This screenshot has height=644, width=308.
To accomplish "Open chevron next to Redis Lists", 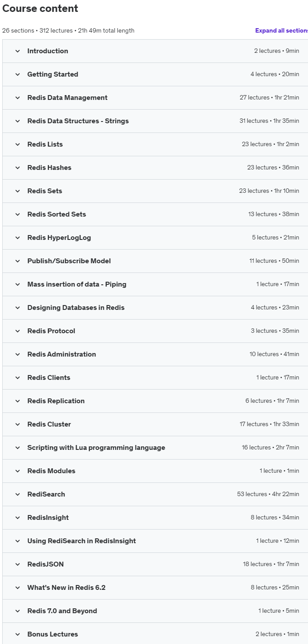I will point(18,144).
